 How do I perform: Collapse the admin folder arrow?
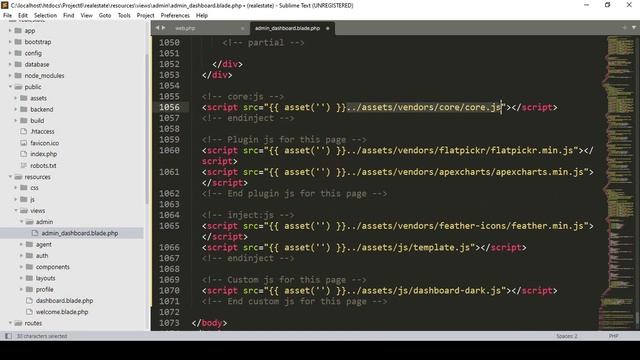click(21, 222)
